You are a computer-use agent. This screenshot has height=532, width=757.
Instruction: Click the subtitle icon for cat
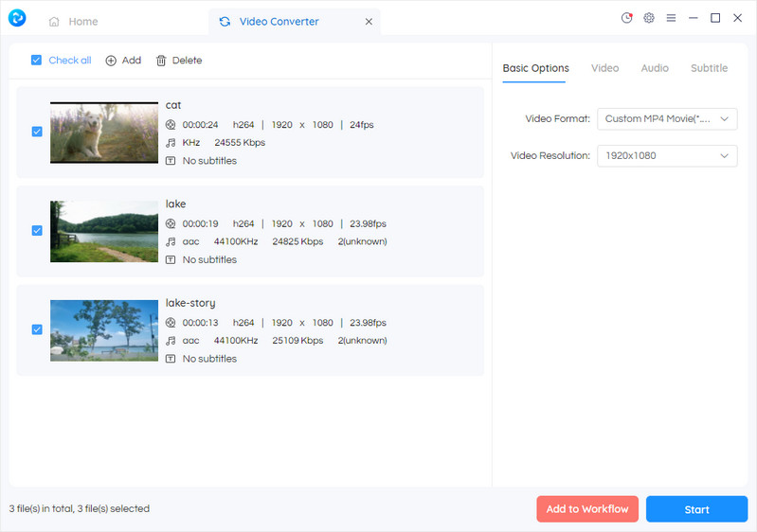coord(171,161)
